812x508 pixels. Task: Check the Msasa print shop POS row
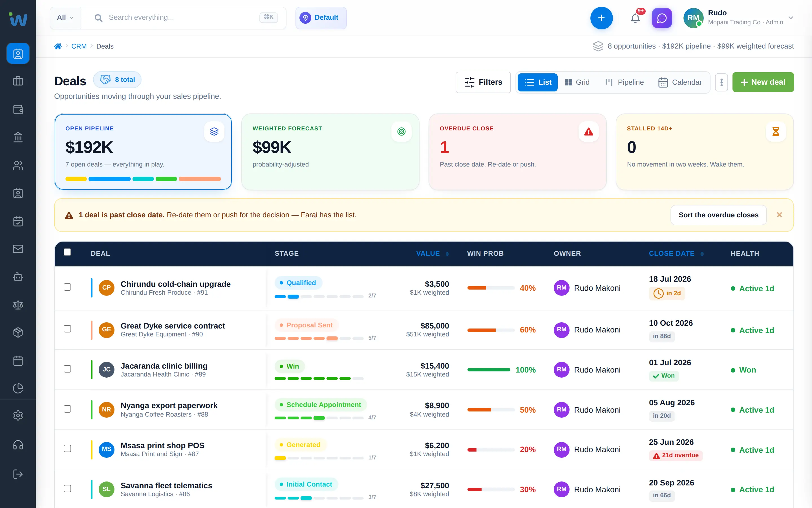[67, 448]
